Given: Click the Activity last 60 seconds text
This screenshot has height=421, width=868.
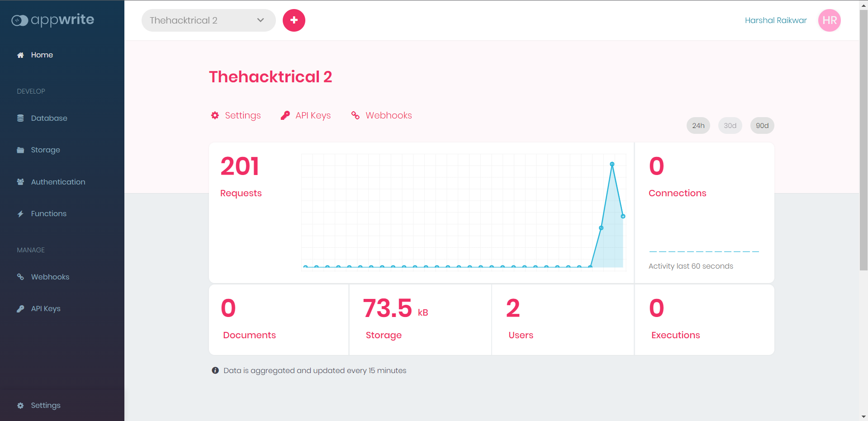Looking at the screenshot, I should tap(691, 266).
